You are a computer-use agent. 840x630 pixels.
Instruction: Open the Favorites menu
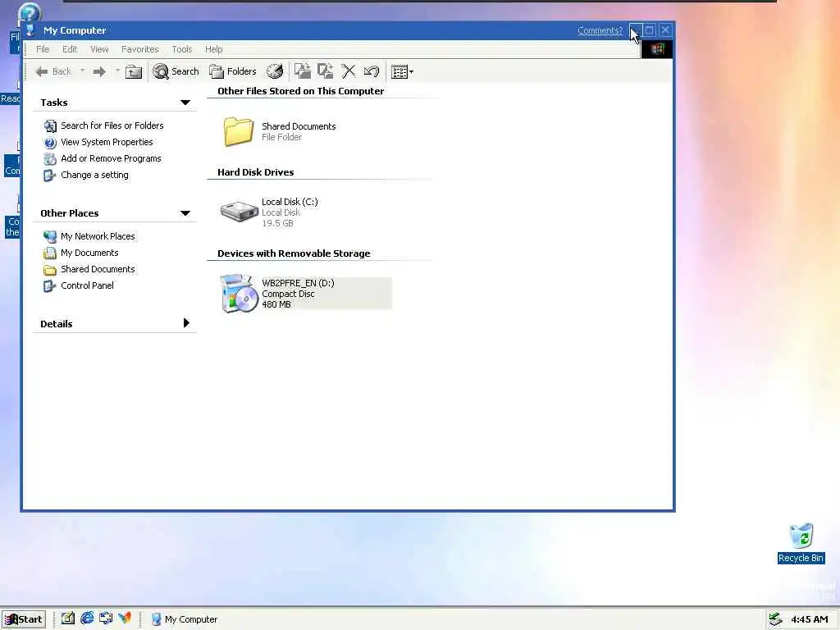[x=139, y=49]
